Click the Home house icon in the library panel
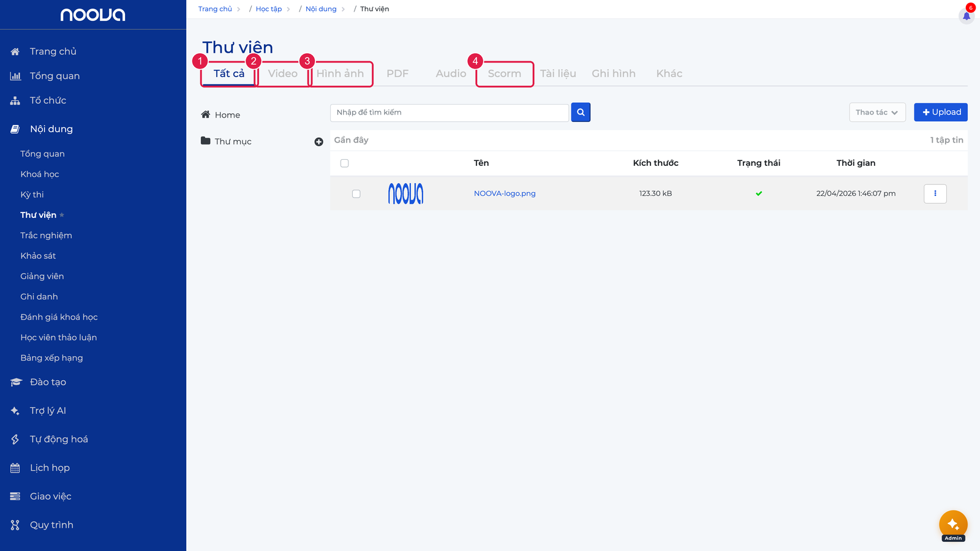The width and height of the screenshot is (980, 551). 206,114
